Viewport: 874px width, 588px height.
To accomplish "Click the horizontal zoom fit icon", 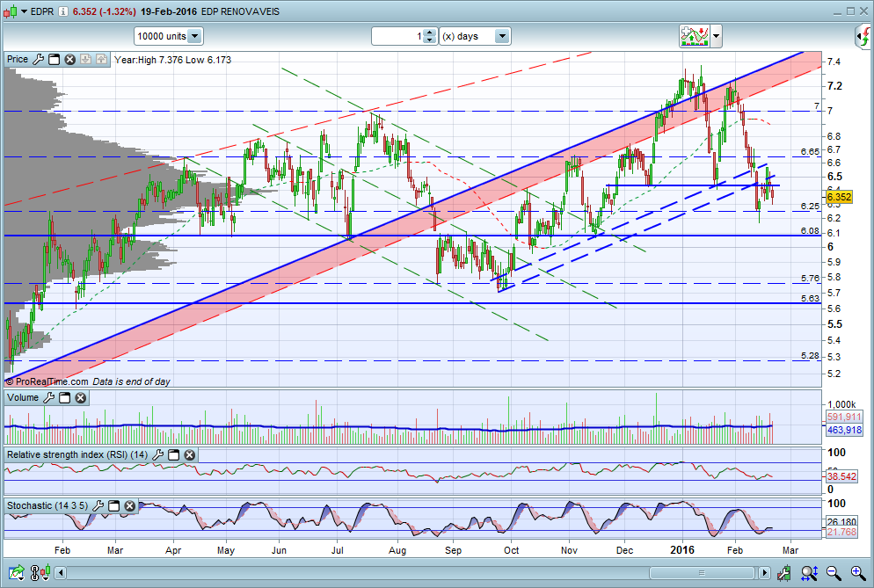I will [809, 572].
